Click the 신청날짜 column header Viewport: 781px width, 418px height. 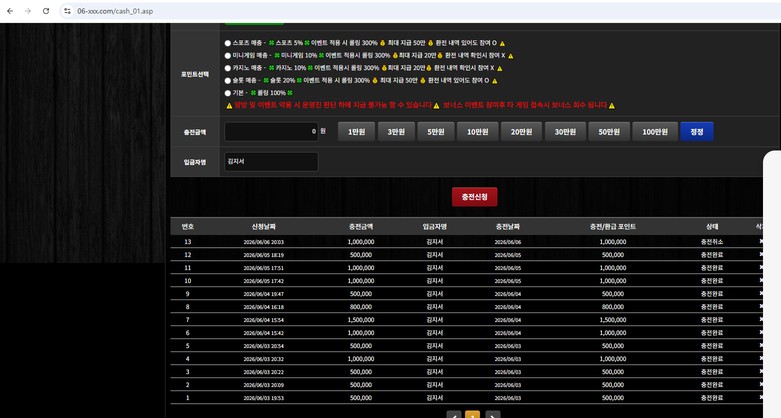[263, 226]
